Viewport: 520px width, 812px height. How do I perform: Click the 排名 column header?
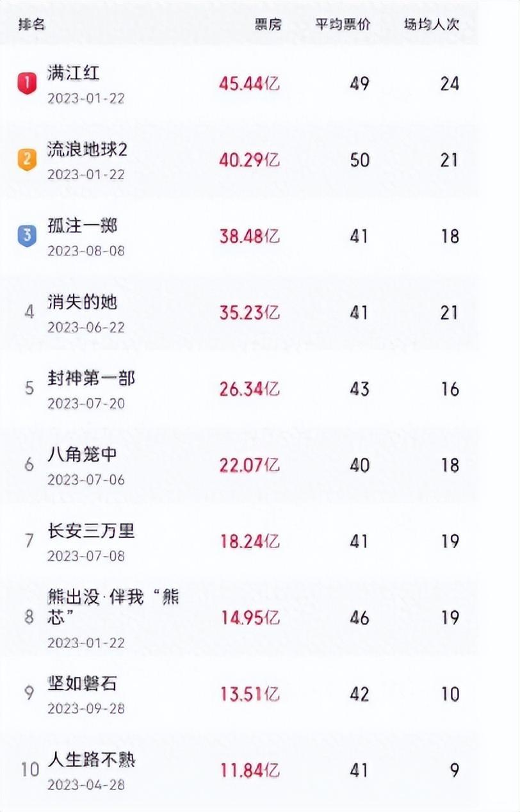tap(32, 25)
